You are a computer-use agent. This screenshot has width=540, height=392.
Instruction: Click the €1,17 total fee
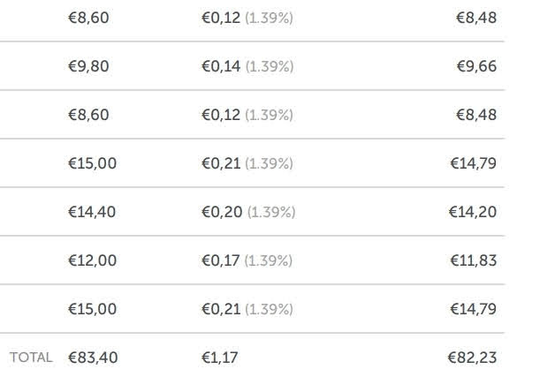tap(220, 358)
